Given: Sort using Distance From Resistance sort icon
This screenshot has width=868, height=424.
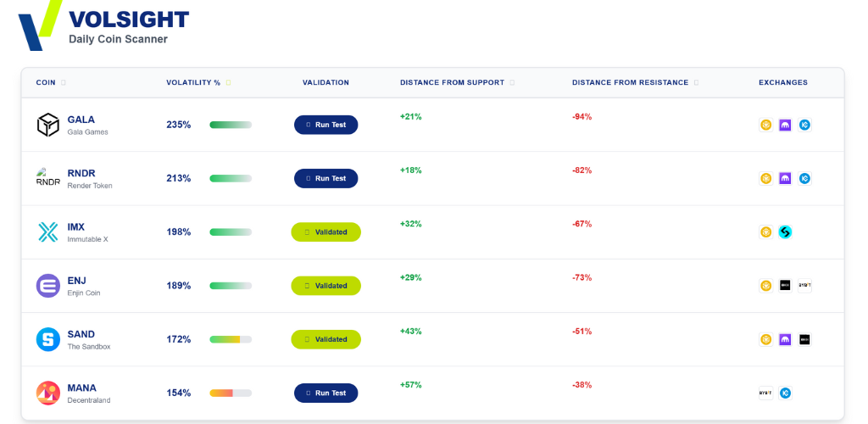Looking at the screenshot, I should [697, 83].
